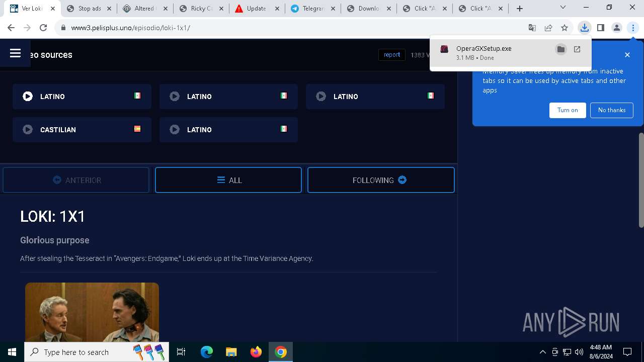This screenshot has height=362, width=644.
Task: Toggle the Chrome side panel
Action: [600, 28]
